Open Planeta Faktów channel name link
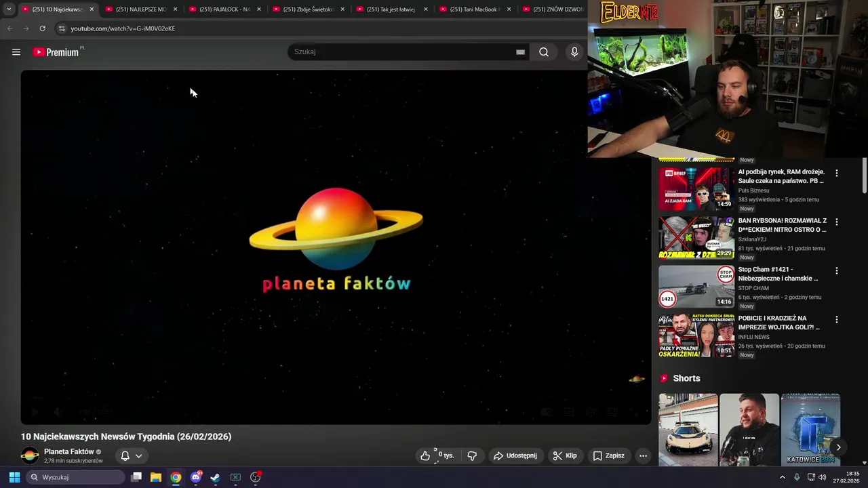 pos(69,451)
